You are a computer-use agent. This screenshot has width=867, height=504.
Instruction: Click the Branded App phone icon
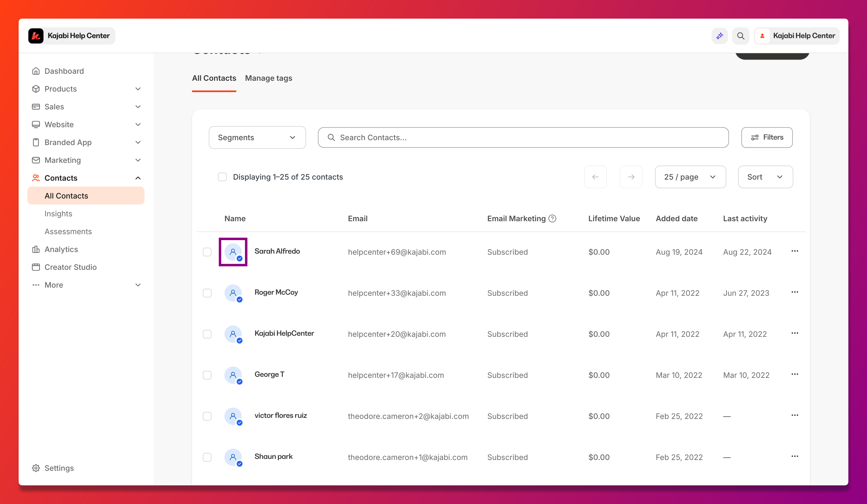(x=36, y=142)
